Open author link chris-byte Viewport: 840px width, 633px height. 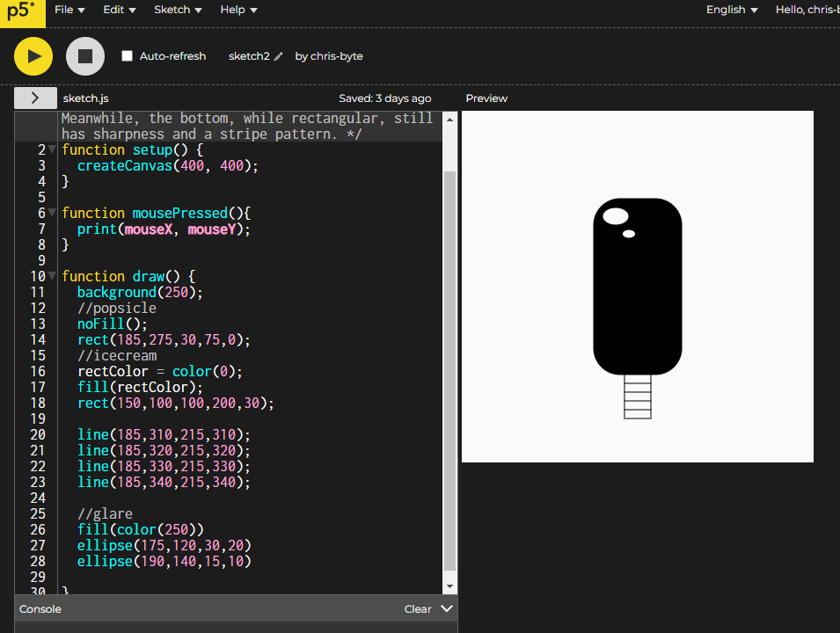pos(336,56)
